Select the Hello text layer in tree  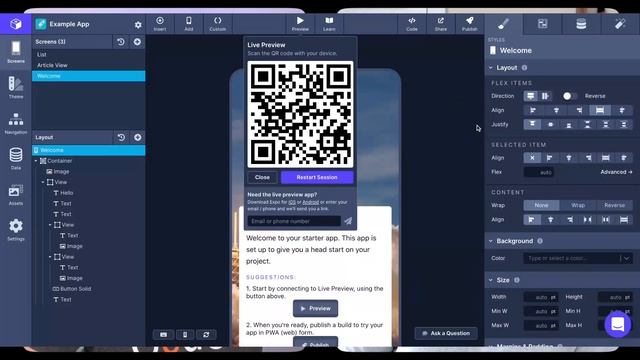click(x=63, y=193)
